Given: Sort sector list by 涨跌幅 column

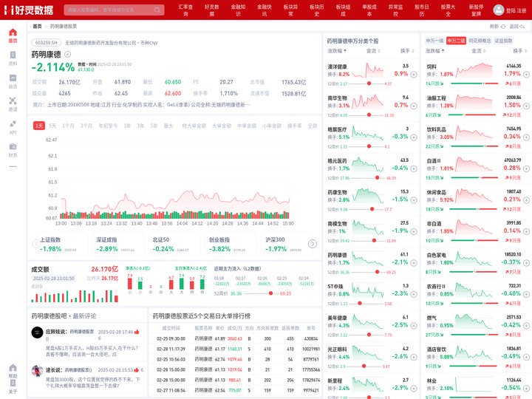Looking at the screenshot, I should click(x=434, y=51).
